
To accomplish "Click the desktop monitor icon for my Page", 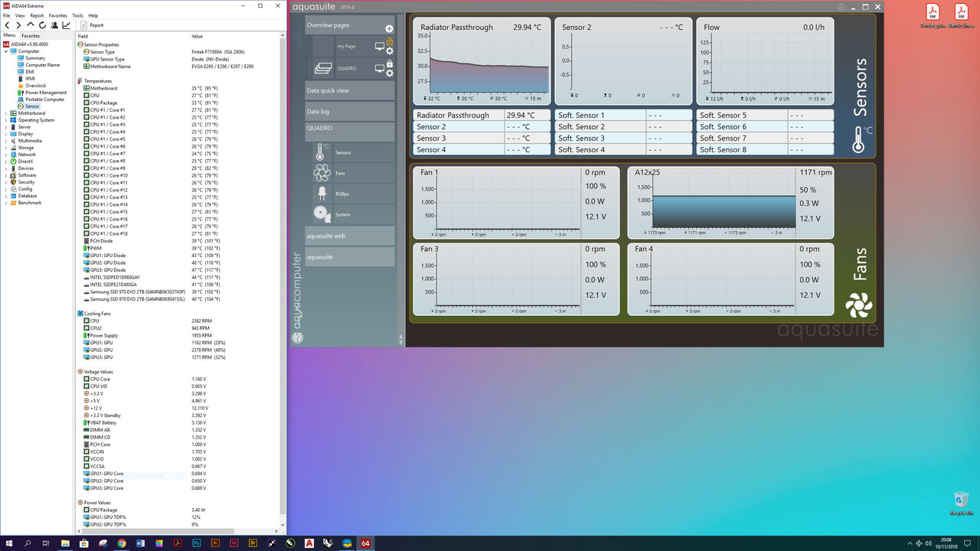I will [379, 47].
